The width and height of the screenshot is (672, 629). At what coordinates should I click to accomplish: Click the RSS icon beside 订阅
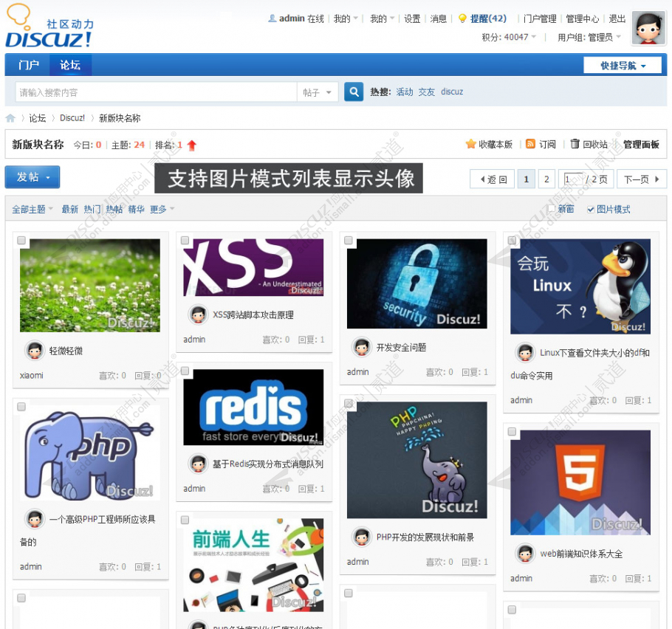click(x=530, y=144)
